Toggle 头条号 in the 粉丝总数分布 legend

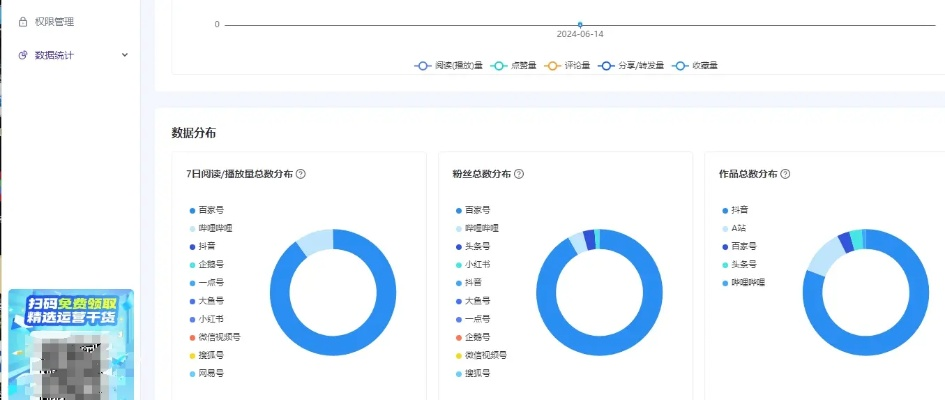(477, 247)
